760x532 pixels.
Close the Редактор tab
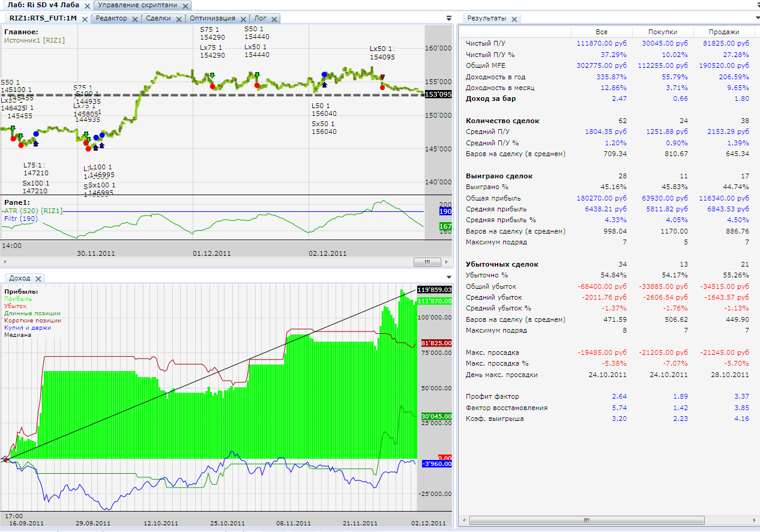[135, 19]
